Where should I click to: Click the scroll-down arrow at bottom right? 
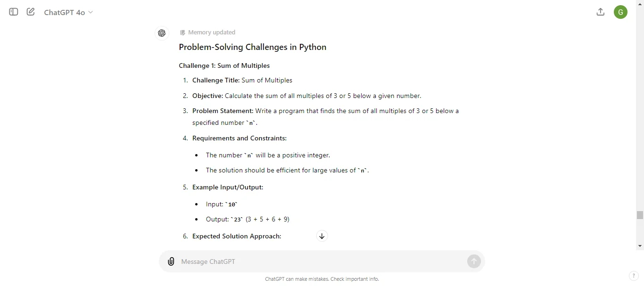(640, 245)
